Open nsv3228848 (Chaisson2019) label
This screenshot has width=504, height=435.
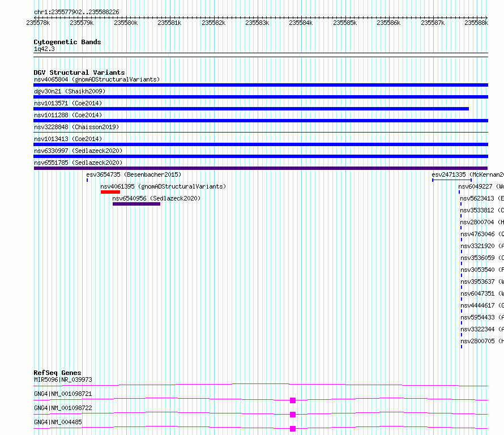pos(76,127)
